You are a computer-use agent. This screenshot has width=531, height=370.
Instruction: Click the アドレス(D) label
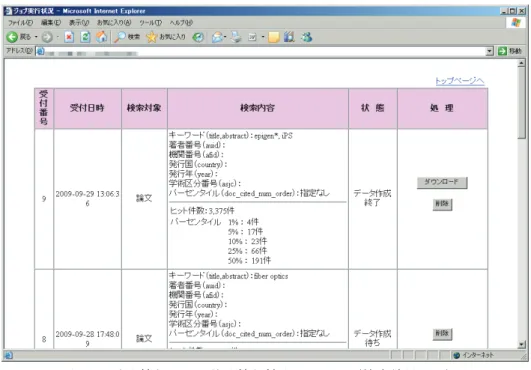[x=20, y=51]
